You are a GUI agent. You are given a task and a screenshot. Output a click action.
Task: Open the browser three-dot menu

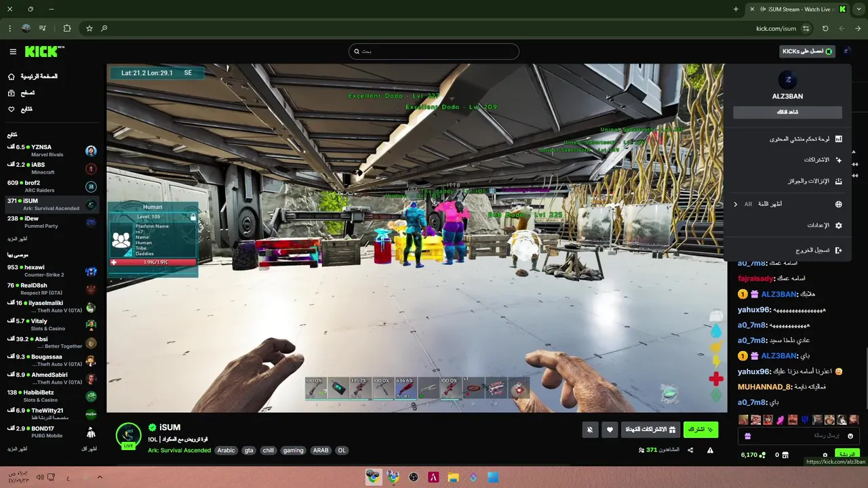tap(9, 28)
